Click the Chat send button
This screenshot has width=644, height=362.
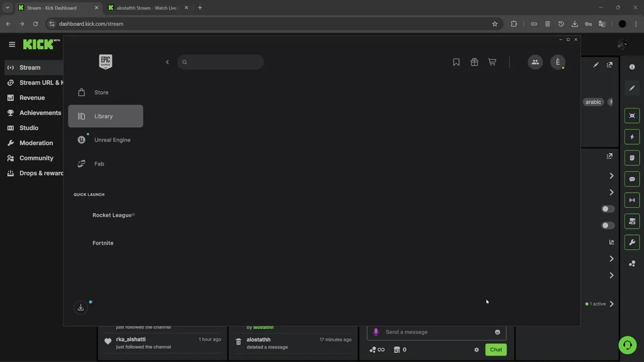point(496,350)
